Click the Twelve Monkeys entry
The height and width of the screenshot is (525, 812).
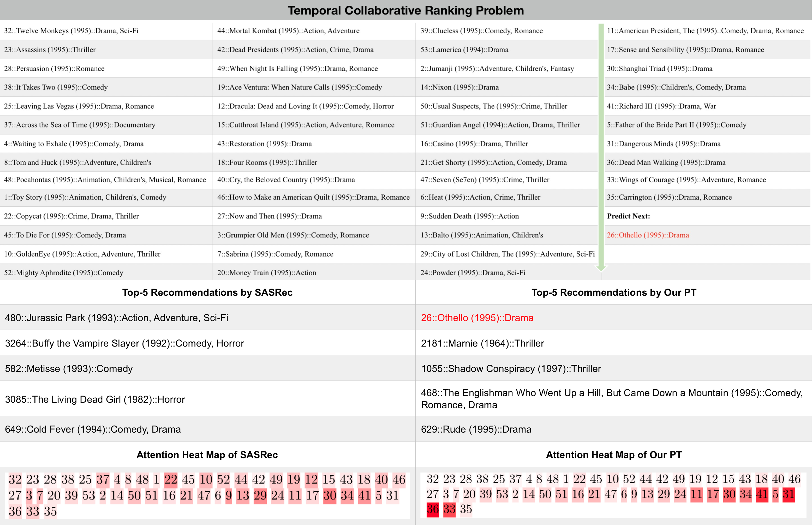pos(71,31)
